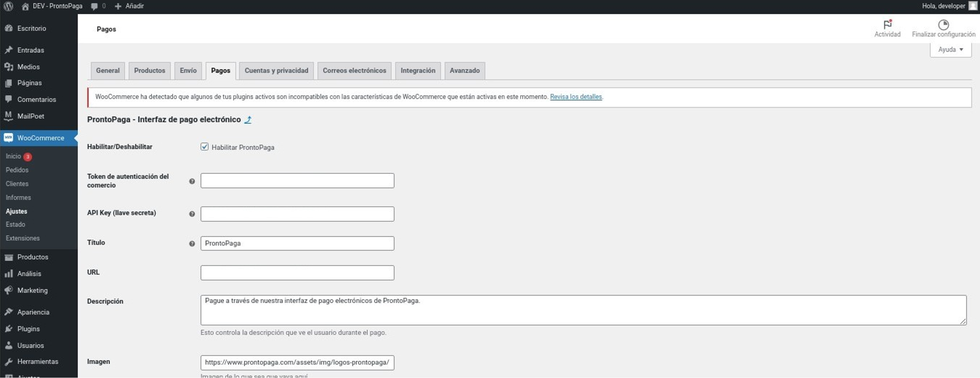Open the comments bubble icon in admin bar
Screen dimensions: 980x378
pos(94,6)
